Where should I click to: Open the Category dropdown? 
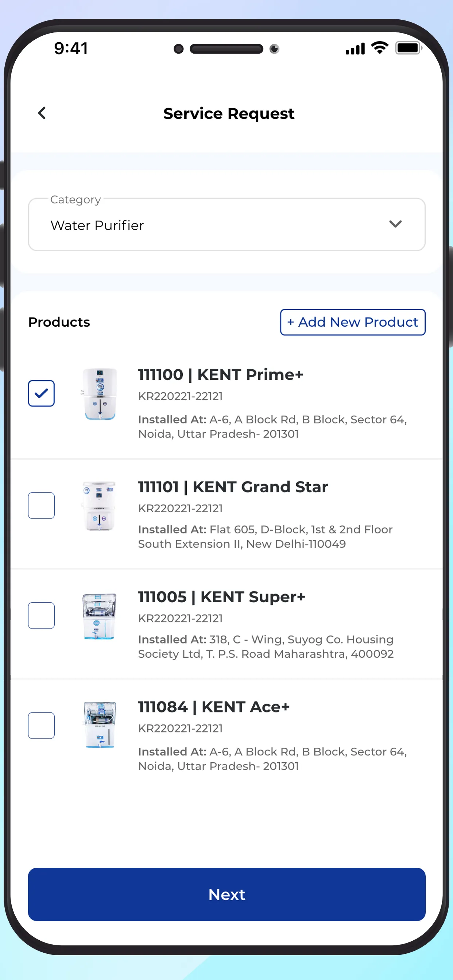(x=226, y=225)
